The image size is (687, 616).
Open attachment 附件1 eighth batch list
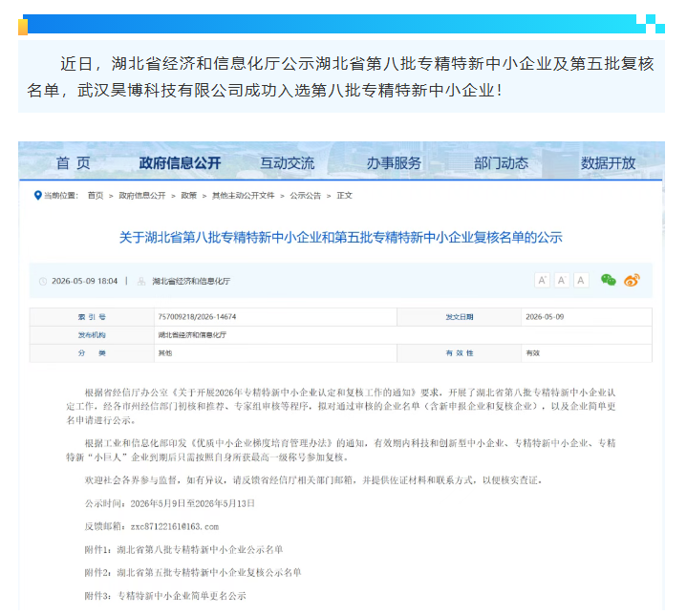pyautogui.click(x=183, y=549)
